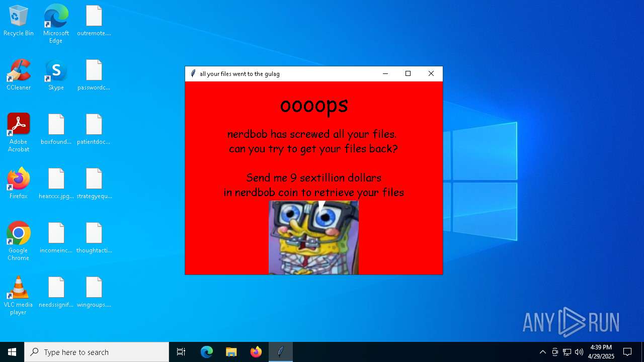Click the tray icon left of network
This screenshot has height=362, width=644.
pos(555,352)
